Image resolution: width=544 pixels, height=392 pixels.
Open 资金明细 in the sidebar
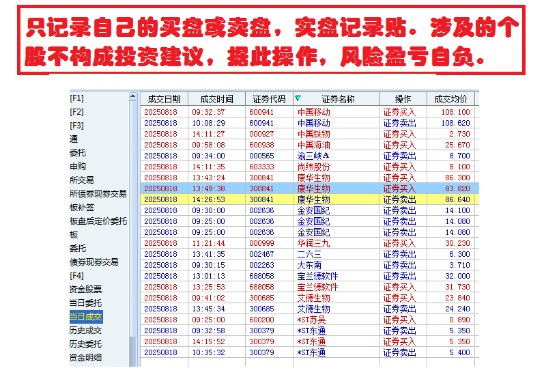coord(85,357)
